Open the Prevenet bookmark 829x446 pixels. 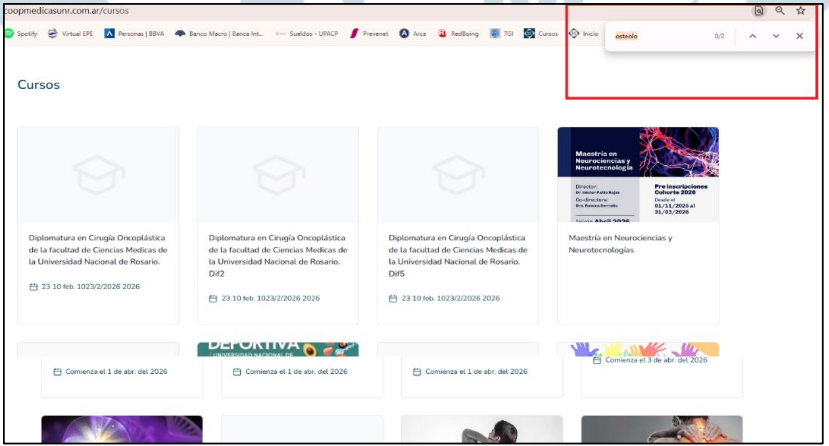click(369, 33)
